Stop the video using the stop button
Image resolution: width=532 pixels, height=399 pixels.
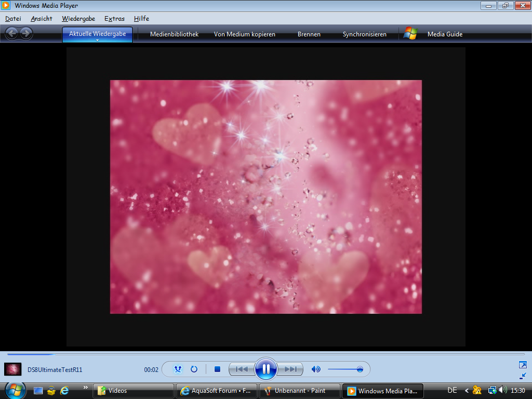(218, 369)
